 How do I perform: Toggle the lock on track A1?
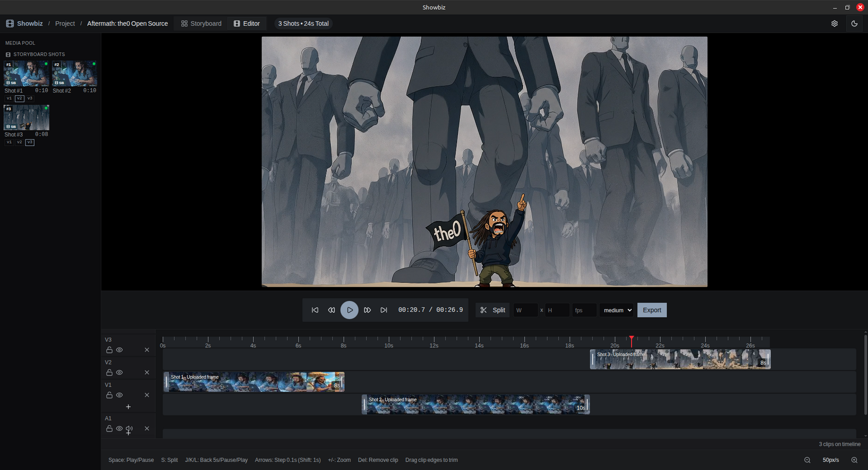click(109, 428)
